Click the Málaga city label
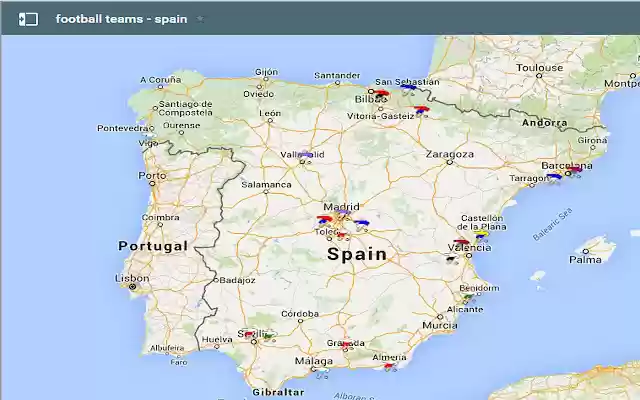Image resolution: width=640 pixels, height=400 pixels. 313,361
